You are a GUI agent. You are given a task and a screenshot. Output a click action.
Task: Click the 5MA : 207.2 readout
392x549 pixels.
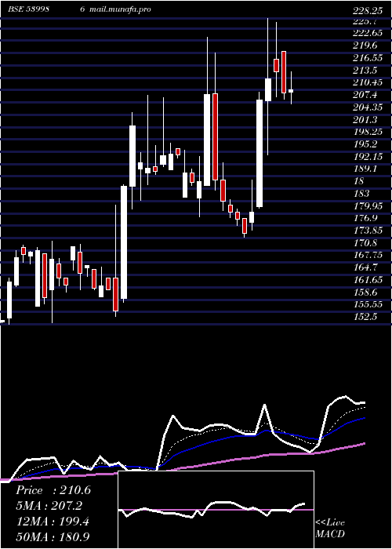51,506
